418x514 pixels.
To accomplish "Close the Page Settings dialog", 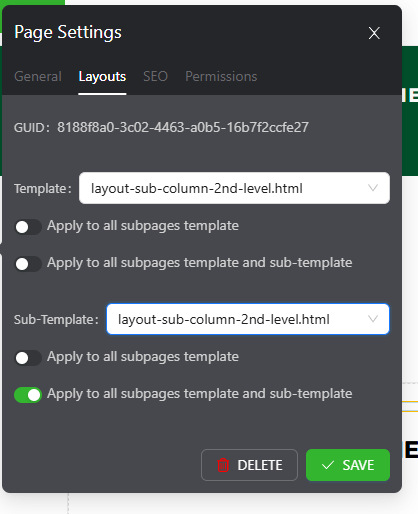I will pos(374,33).
